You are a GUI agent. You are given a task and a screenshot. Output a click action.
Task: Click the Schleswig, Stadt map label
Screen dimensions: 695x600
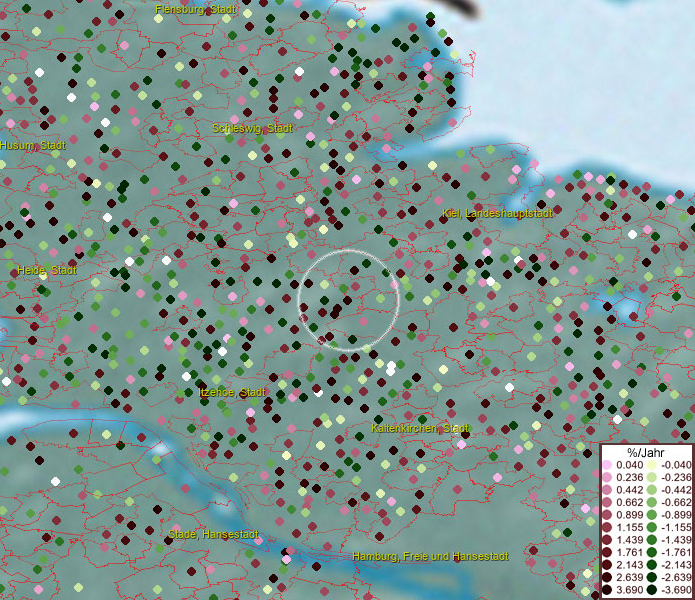pos(253,129)
